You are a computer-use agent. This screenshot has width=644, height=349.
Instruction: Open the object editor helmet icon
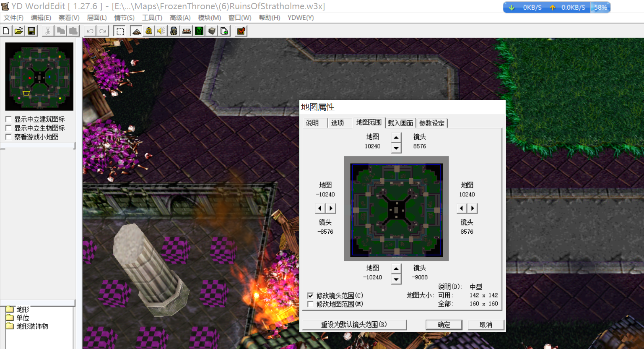174,31
